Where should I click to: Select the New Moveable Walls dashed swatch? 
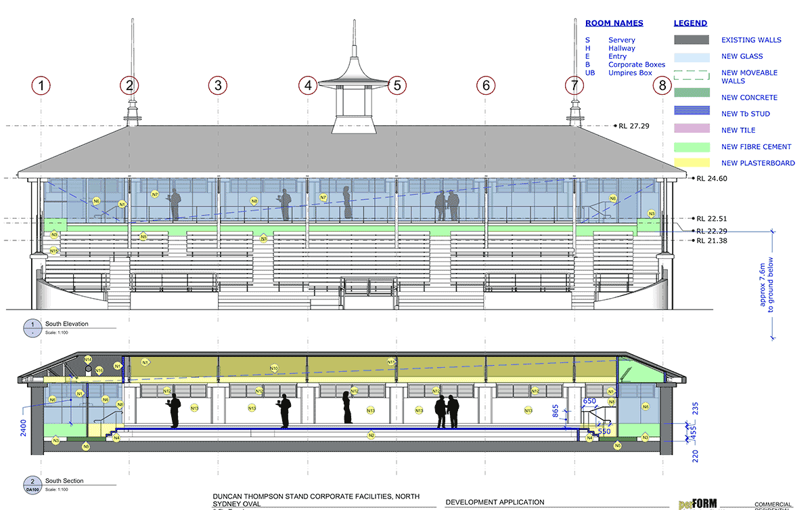[692, 76]
